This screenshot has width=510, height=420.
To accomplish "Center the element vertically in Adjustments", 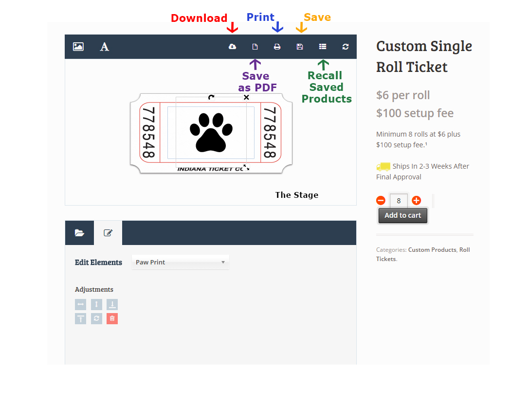I will coord(96,305).
